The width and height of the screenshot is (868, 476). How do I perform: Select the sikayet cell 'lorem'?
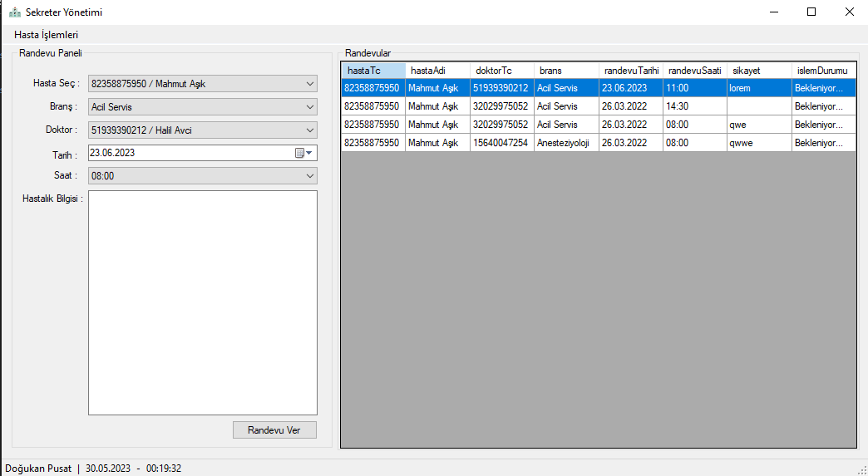[760, 88]
